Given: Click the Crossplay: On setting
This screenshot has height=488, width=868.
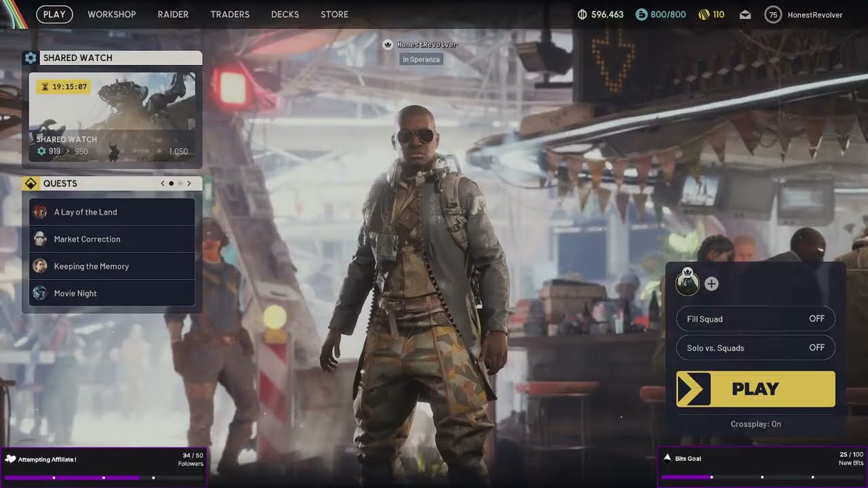Looking at the screenshot, I should (755, 424).
